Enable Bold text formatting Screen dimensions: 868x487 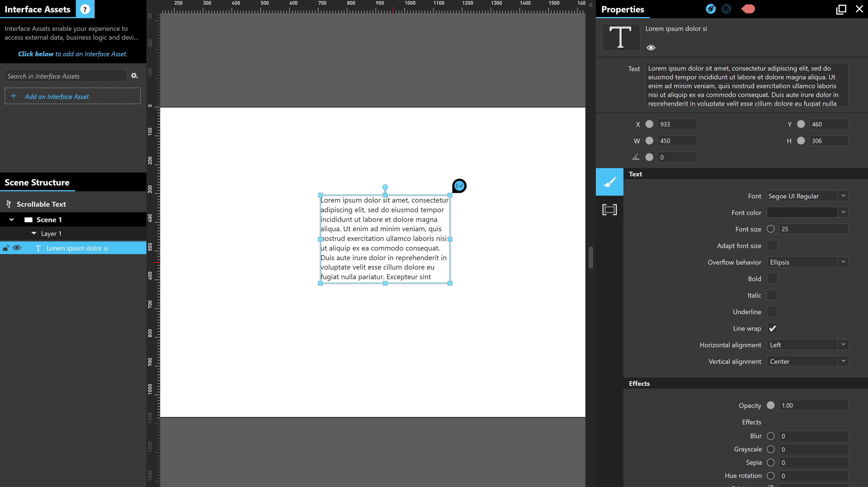[772, 279]
